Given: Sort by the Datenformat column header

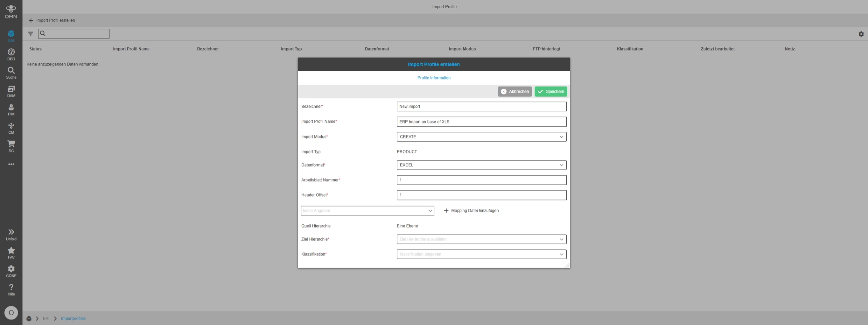Looking at the screenshot, I should point(377,49).
